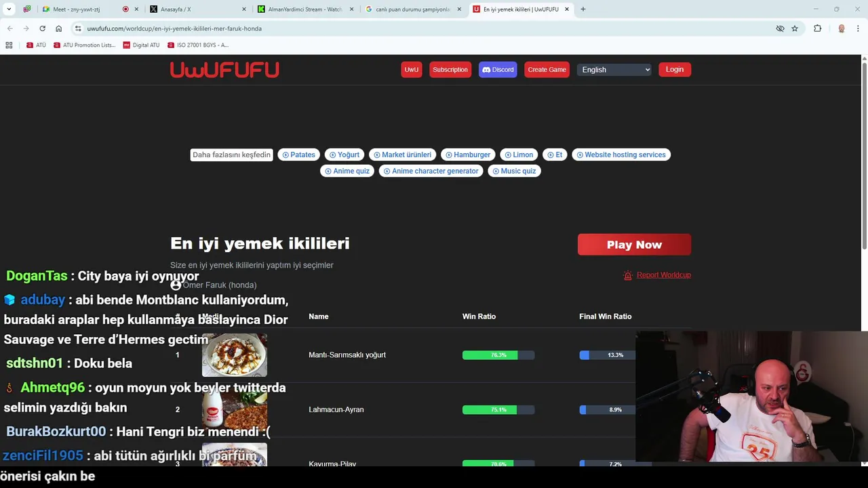Open the Market ürünleri suggestion link
The image size is (868, 488).
click(x=402, y=155)
